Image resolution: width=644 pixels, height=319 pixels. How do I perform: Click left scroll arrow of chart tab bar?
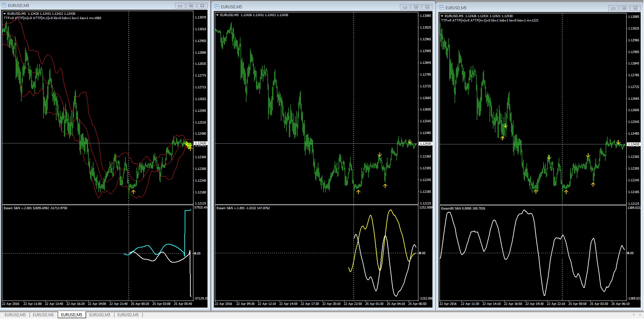pos(634,315)
